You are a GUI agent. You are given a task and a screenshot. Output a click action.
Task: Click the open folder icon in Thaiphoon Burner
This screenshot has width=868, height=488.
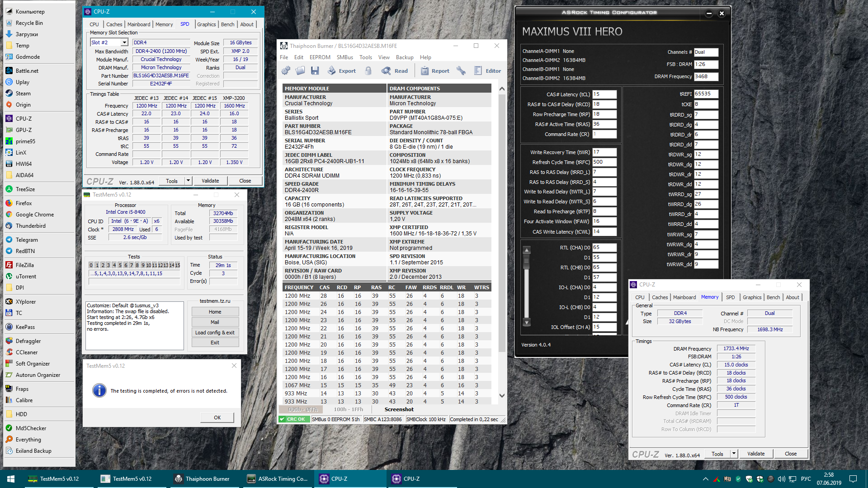pos(300,70)
